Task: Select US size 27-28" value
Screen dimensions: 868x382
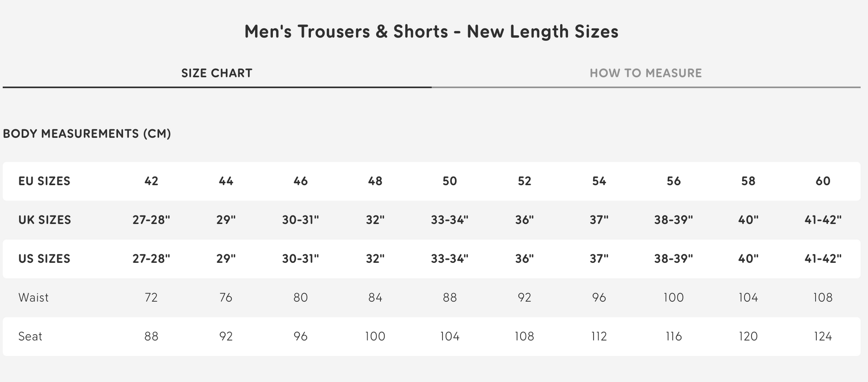Action: pos(152,258)
